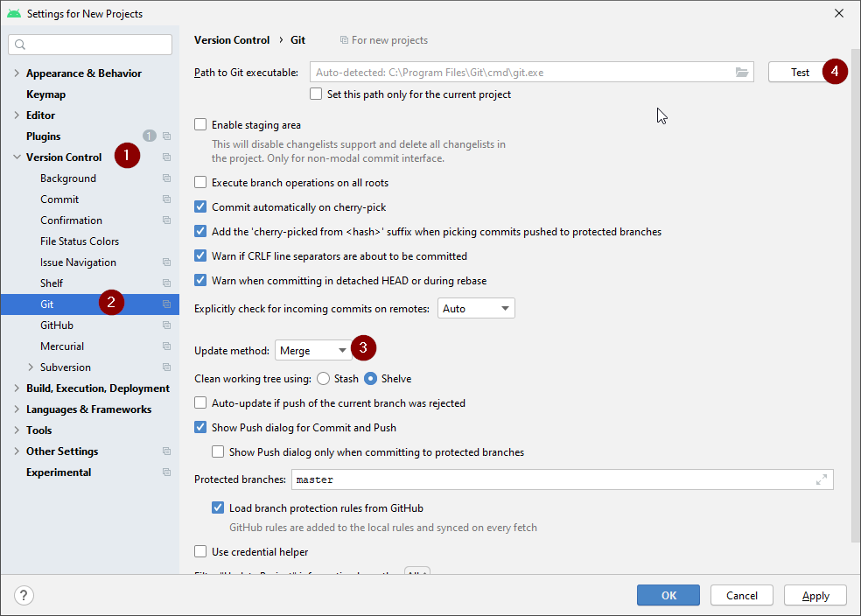
Task: Open the Update method 'Merge' dropdown
Action: (313, 350)
